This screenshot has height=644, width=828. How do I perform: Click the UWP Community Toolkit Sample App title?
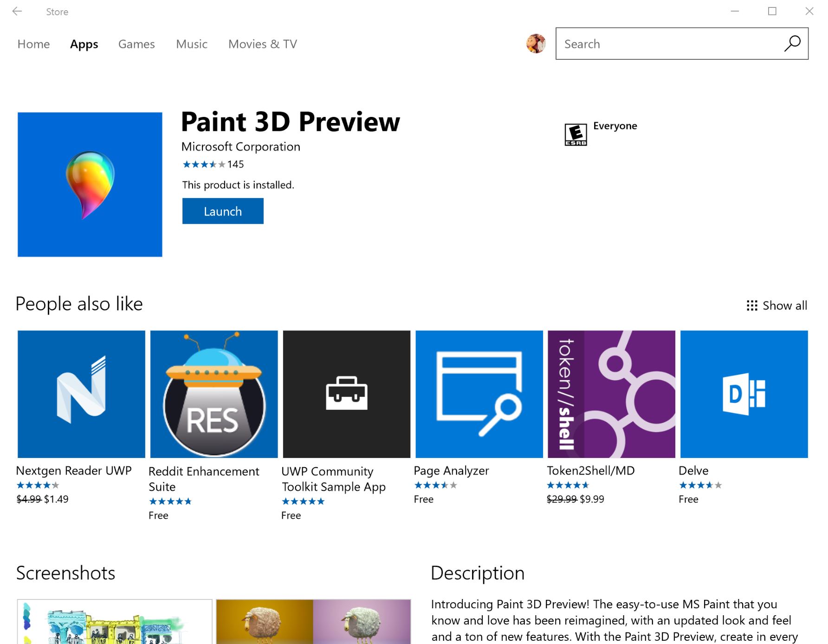(334, 479)
